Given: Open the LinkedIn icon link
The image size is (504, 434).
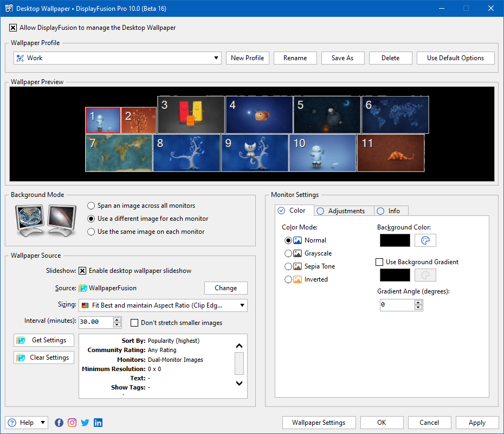Looking at the screenshot, I should pos(98,423).
